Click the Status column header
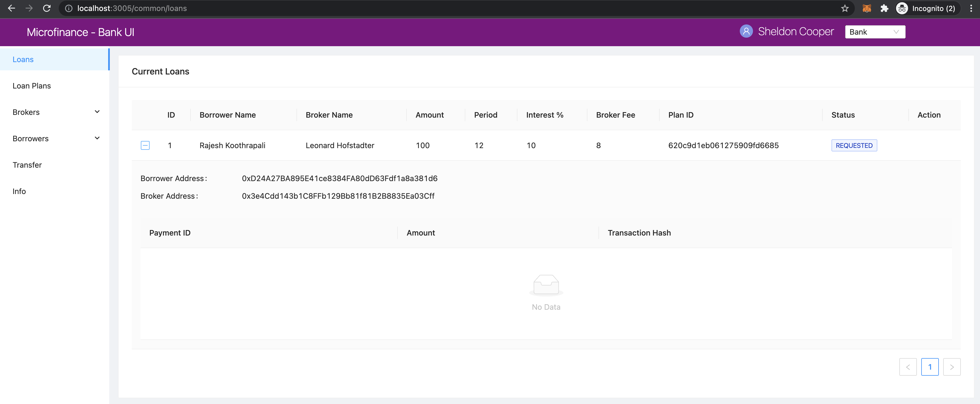The height and width of the screenshot is (404, 980). 843,115
